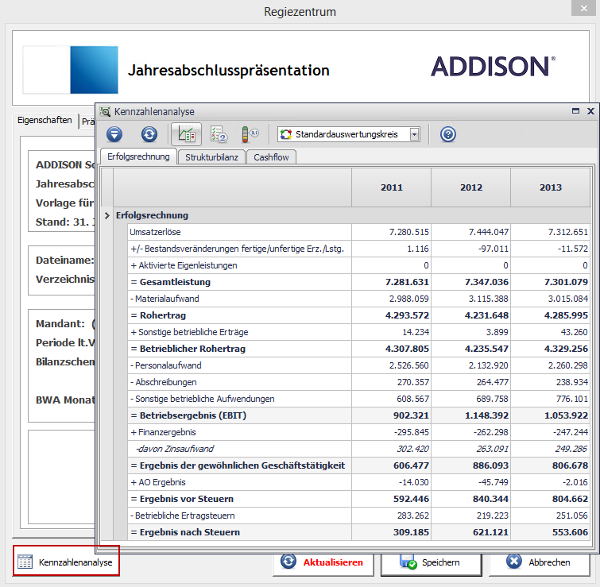Click the Speichern button
Image resolution: width=600 pixels, height=587 pixels.
431,563
